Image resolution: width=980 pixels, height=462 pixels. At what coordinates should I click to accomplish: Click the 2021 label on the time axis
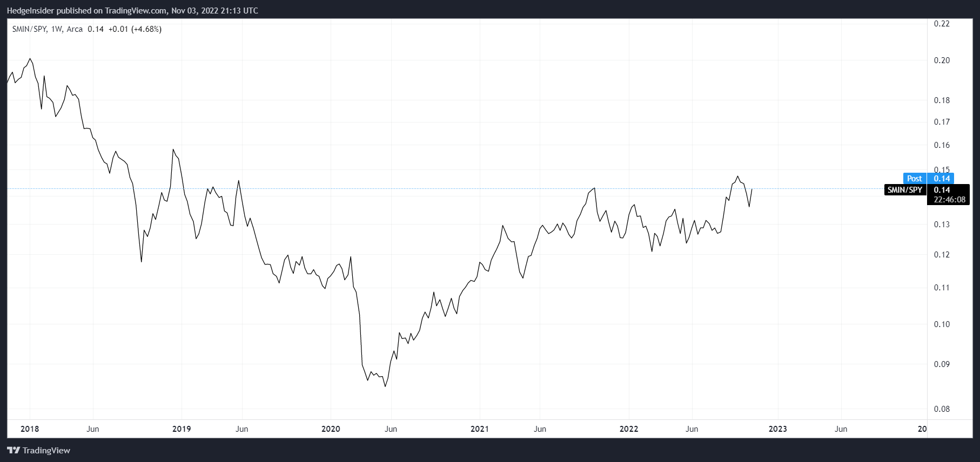480,429
